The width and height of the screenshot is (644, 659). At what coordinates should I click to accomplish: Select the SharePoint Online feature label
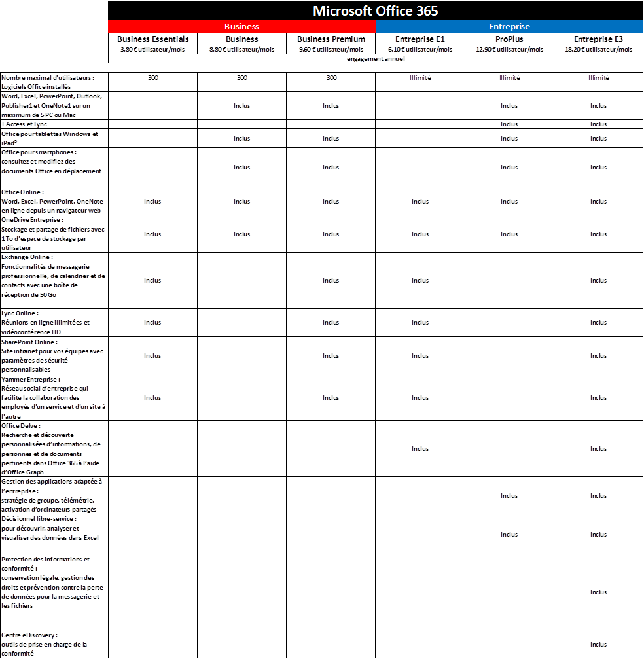(x=30, y=342)
